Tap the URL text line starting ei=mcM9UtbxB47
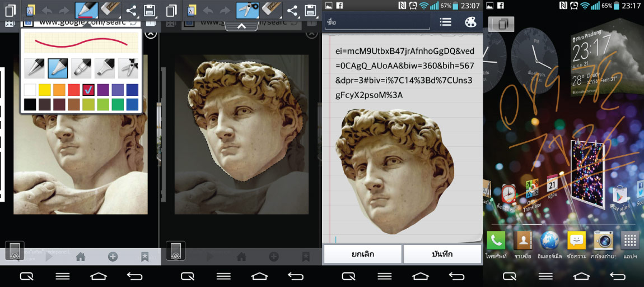Image resolution: width=644 pixels, height=287 pixels. pyautogui.click(x=405, y=51)
